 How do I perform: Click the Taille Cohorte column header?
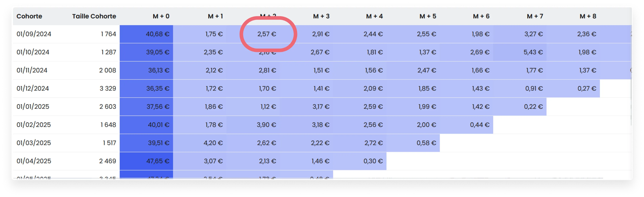[x=94, y=16]
